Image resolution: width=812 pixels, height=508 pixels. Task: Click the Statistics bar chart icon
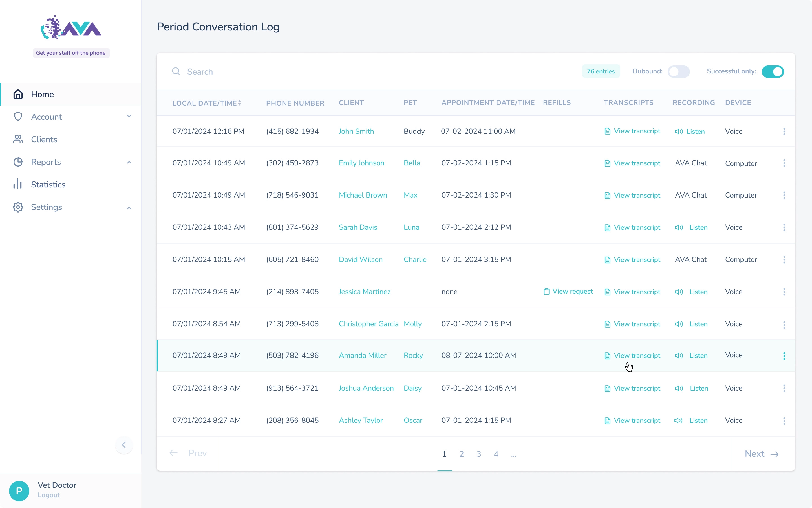pos(18,184)
